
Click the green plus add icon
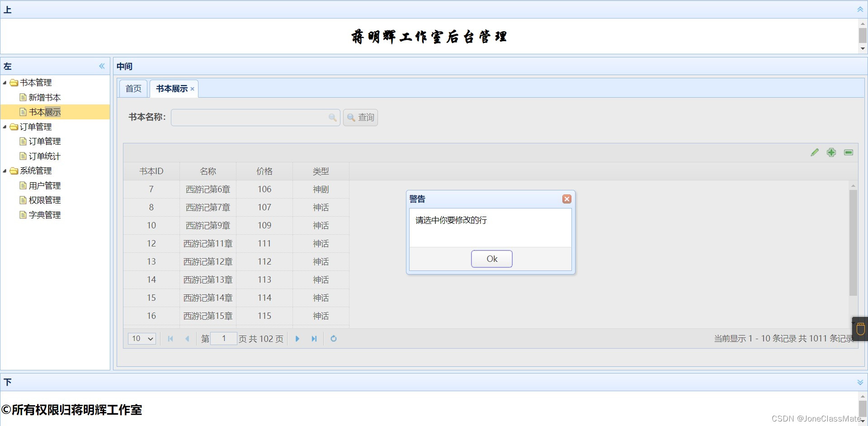point(831,152)
